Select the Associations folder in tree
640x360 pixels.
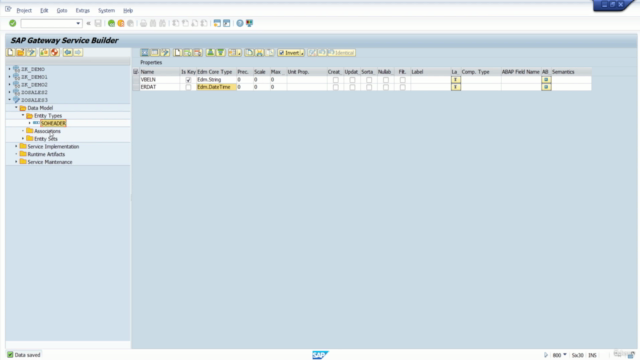(47, 131)
